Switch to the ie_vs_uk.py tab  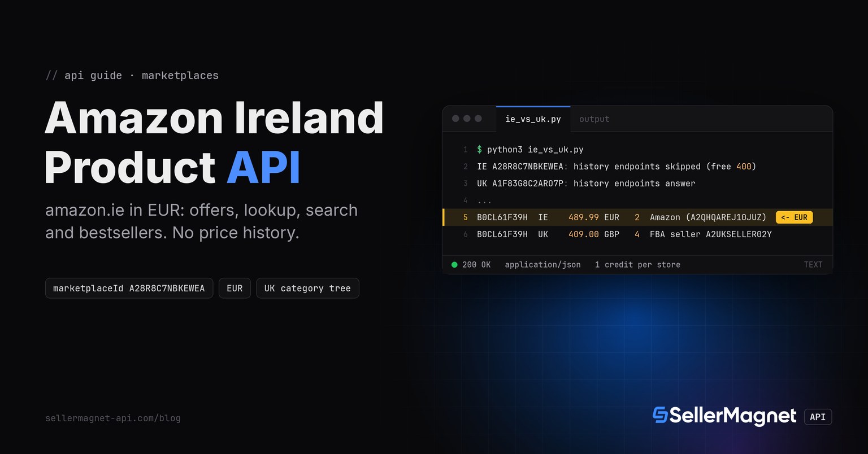533,119
